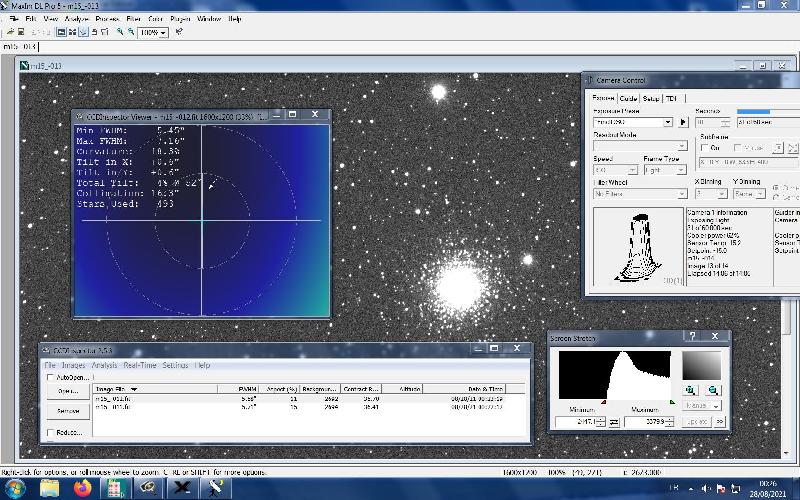Screen dimensions: 800x500
Task: Switch to the Guide tab
Action: click(x=628, y=98)
